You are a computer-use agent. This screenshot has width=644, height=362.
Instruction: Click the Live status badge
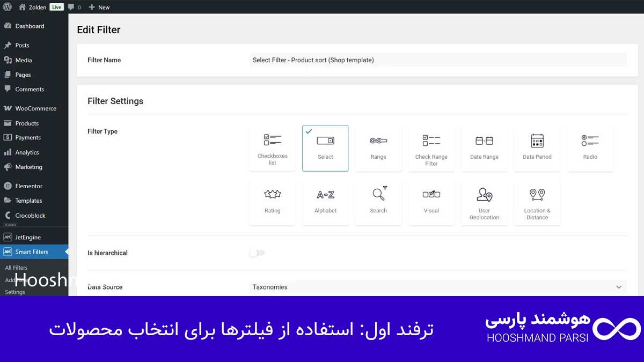point(56,7)
